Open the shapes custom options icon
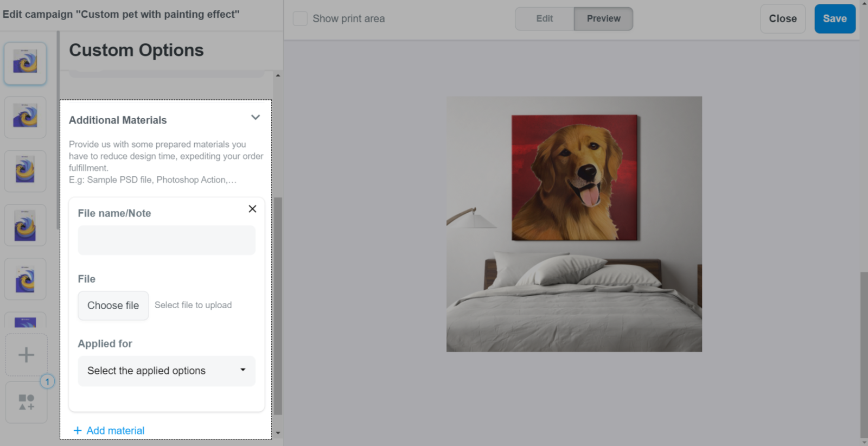 pyautogui.click(x=26, y=402)
